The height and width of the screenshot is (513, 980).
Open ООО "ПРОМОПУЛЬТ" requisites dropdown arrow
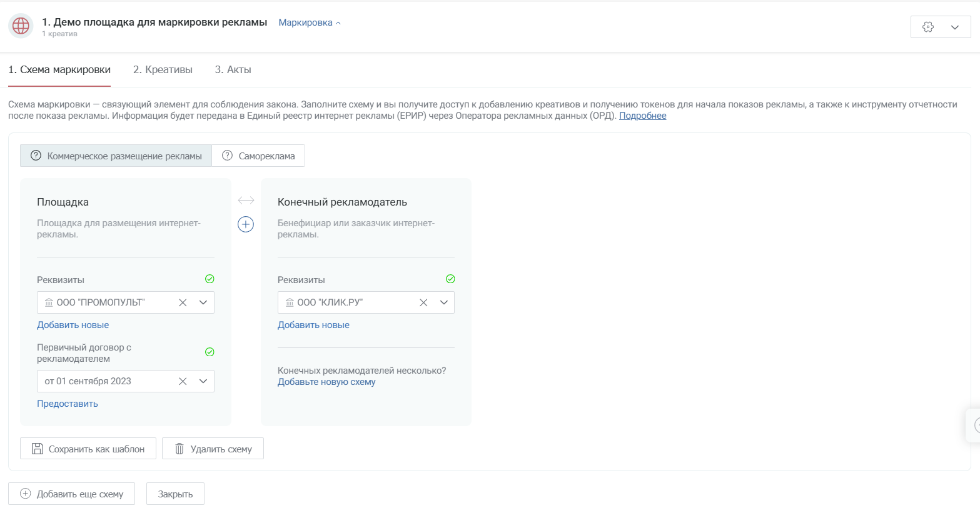(x=203, y=302)
